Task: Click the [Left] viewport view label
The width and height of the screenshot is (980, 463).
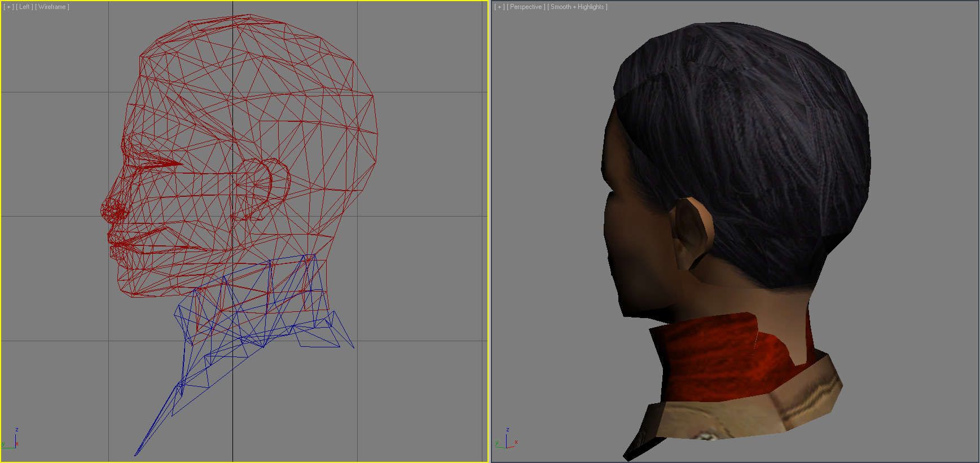Action: point(24,7)
